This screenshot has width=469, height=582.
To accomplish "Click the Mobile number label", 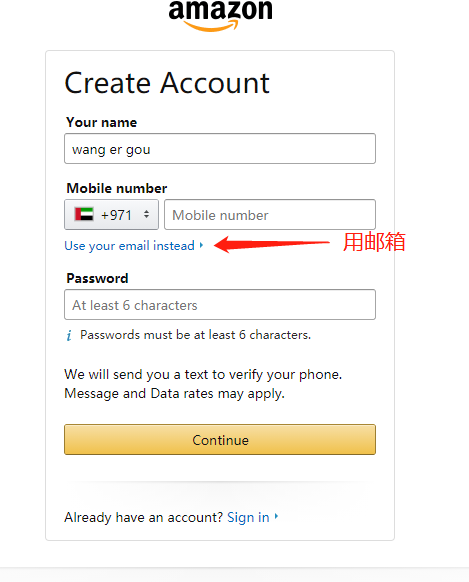I will [x=117, y=188].
